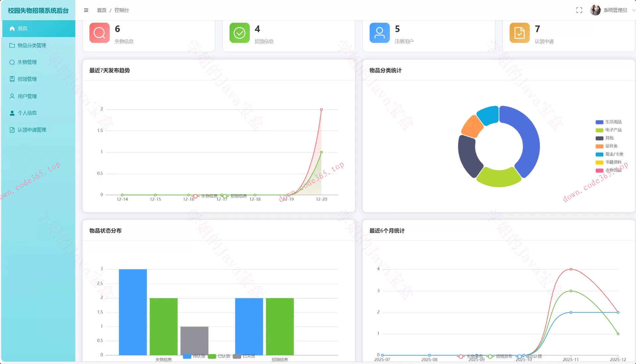Click the home icon in sidebar
Image resolution: width=636 pixels, height=364 pixels.
(x=12, y=28)
